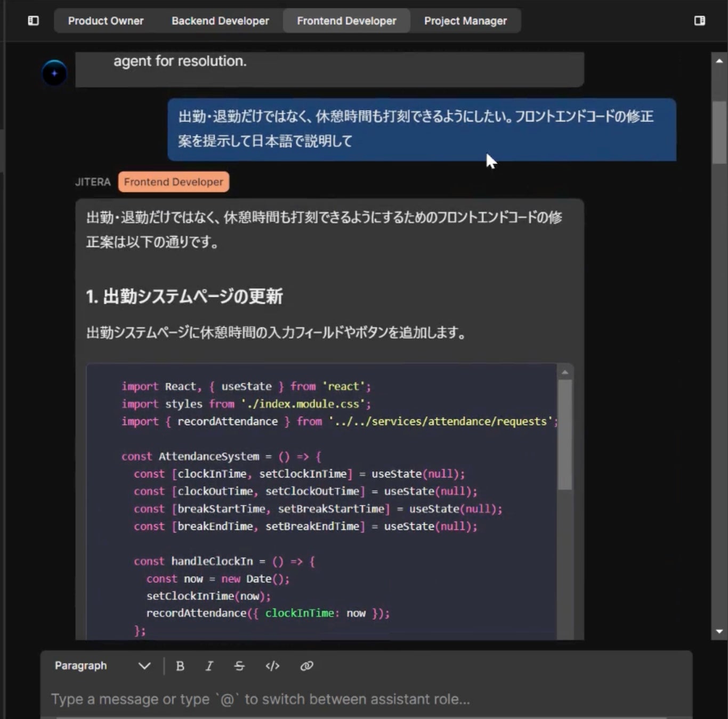Click the chat vertical scrollbar thumb
The image size is (728, 719).
(719, 132)
